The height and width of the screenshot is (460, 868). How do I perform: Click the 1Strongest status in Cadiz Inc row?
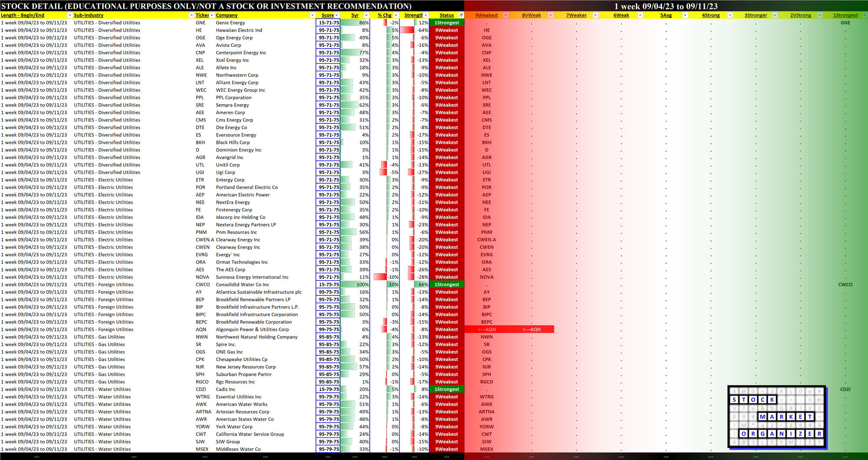447,389
